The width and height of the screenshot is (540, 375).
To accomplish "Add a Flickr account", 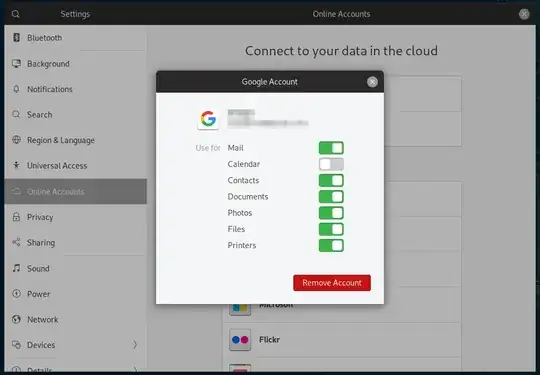I will pyautogui.click(x=342, y=340).
